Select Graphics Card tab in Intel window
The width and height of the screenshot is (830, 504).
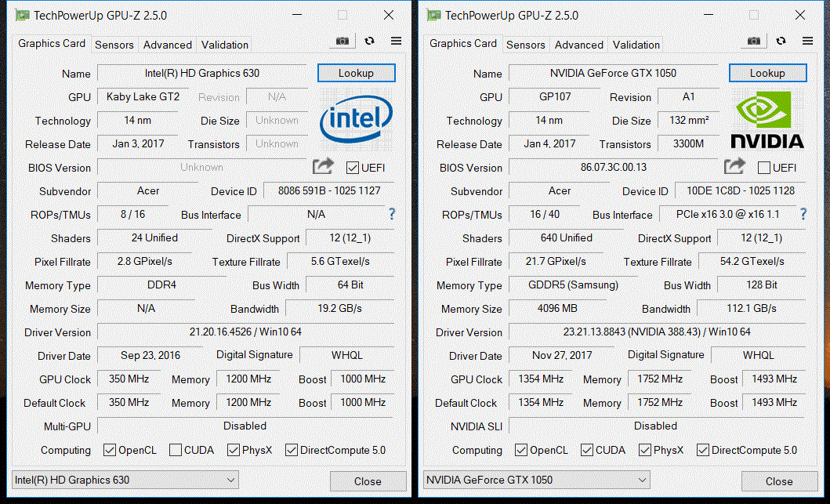coord(52,43)
